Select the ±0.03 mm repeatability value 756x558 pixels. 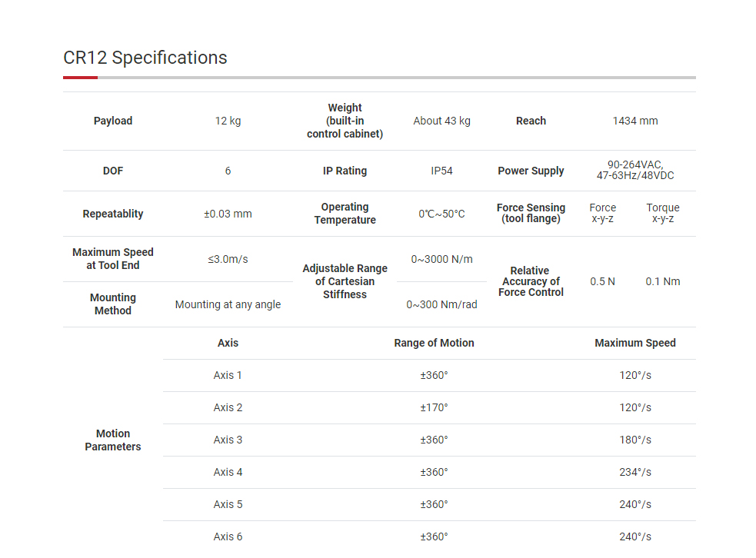click(x=228, y=214)
